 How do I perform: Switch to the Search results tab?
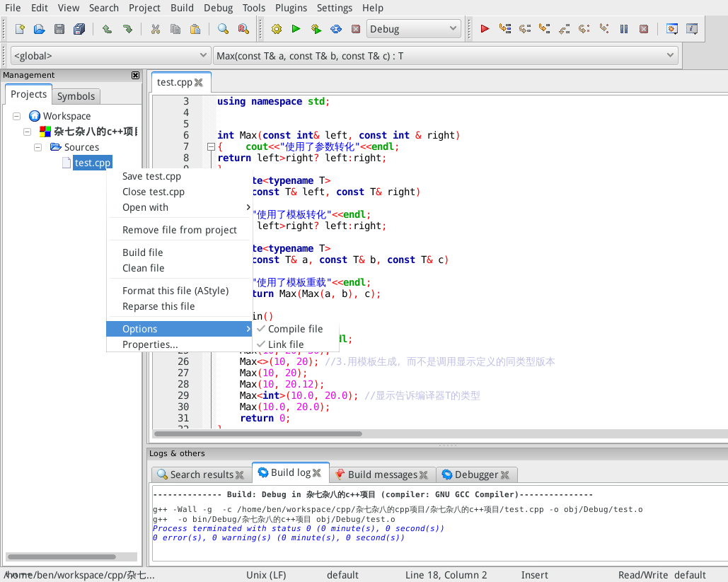(x=202, y=475)
